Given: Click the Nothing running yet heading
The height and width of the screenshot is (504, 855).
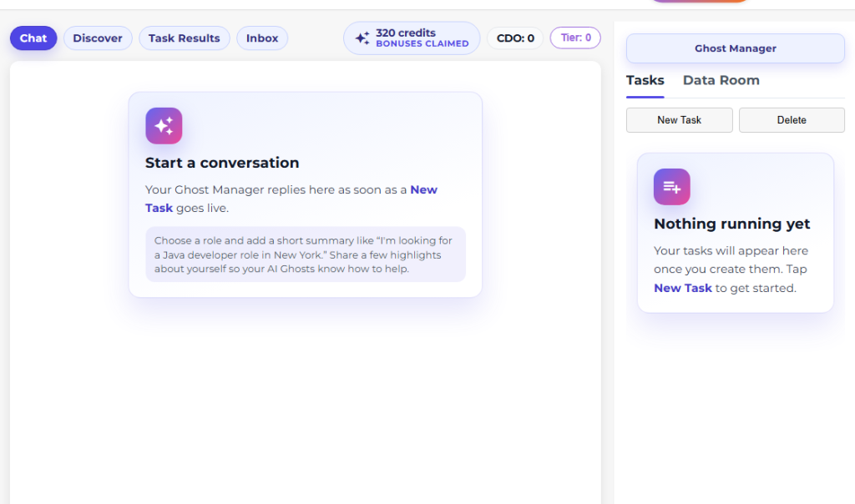Looking at the screenshot, I should (731, 224).
